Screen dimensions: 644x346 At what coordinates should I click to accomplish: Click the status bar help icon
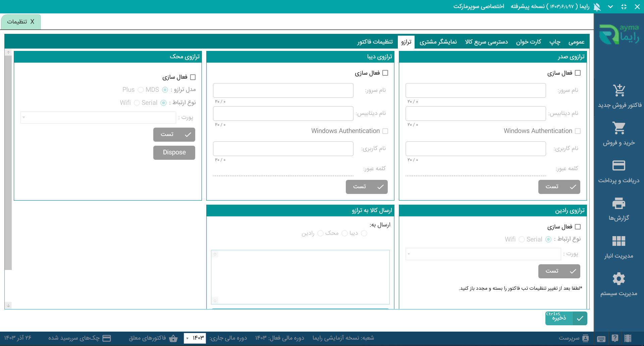click(615, 338)
